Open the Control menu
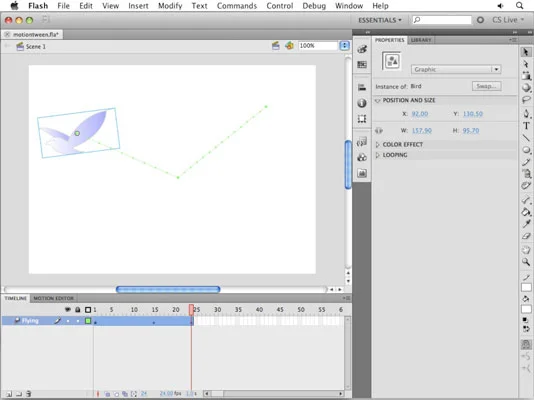 click(280, 6)
